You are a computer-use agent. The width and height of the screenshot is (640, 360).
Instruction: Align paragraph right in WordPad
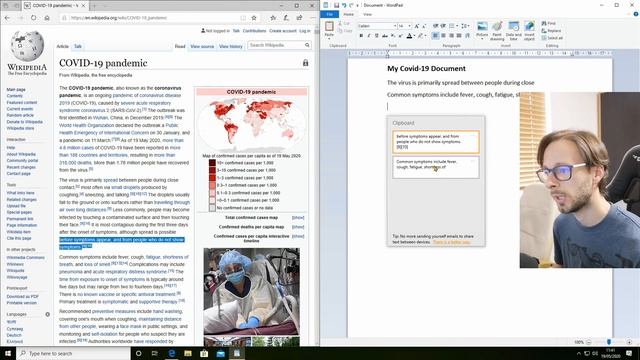[451, 36]
